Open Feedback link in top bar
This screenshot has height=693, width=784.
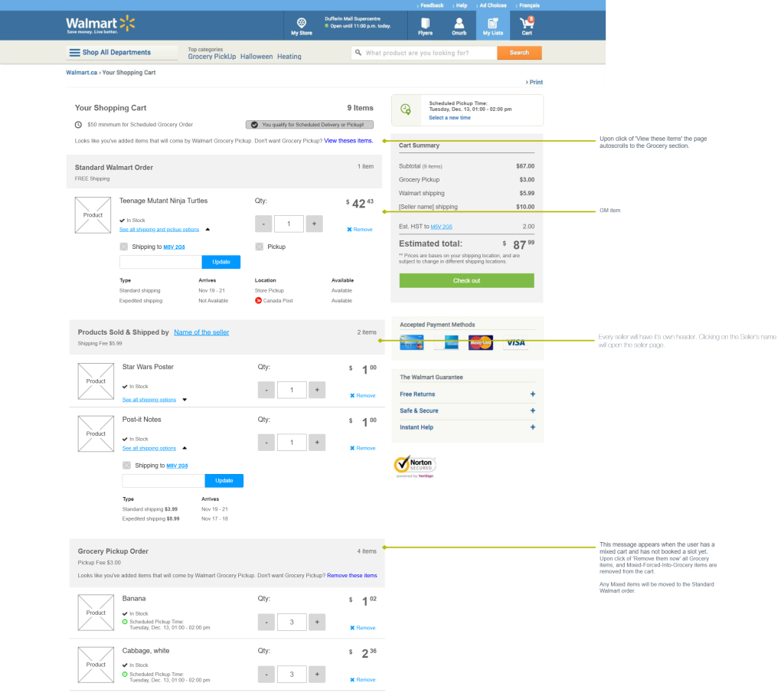click(430, 5)
